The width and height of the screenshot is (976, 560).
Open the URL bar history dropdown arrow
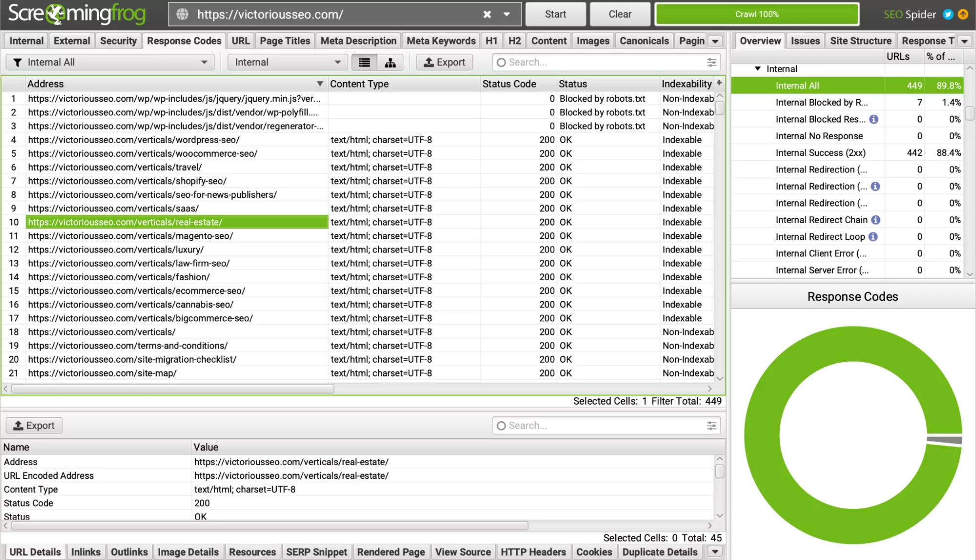[507, 14]
